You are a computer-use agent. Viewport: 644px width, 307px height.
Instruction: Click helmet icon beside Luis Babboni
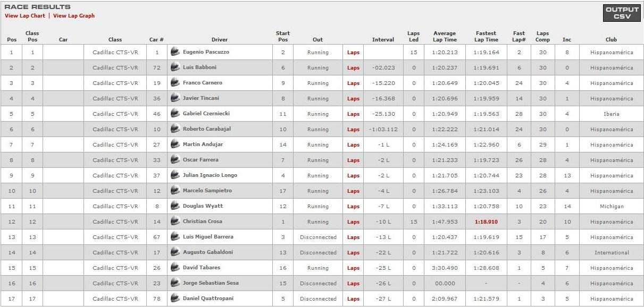point(175,67)
